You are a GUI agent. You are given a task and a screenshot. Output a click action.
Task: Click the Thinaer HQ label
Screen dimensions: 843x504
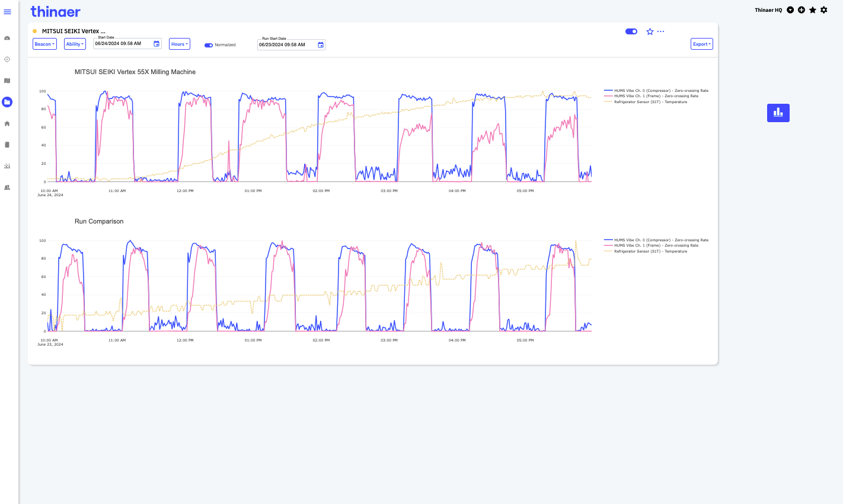tap(768, 10)
